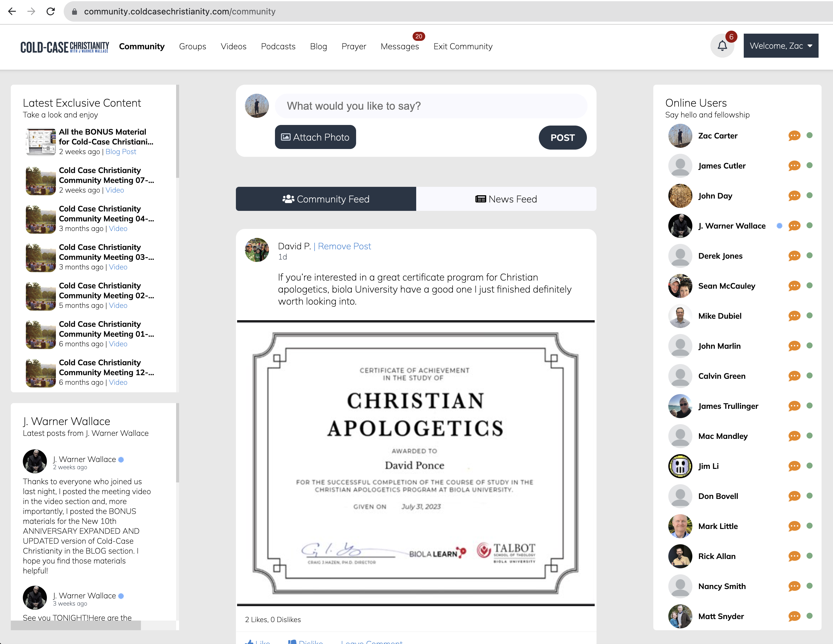The height and width of the screenshot is (644, 833).
Task: Open chat bubble next to James Trullinger
Action: coord(794,406)
